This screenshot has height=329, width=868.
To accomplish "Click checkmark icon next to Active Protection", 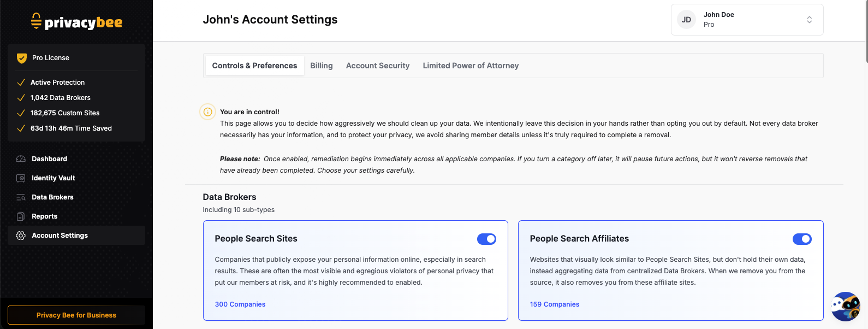I will point(21,83).
